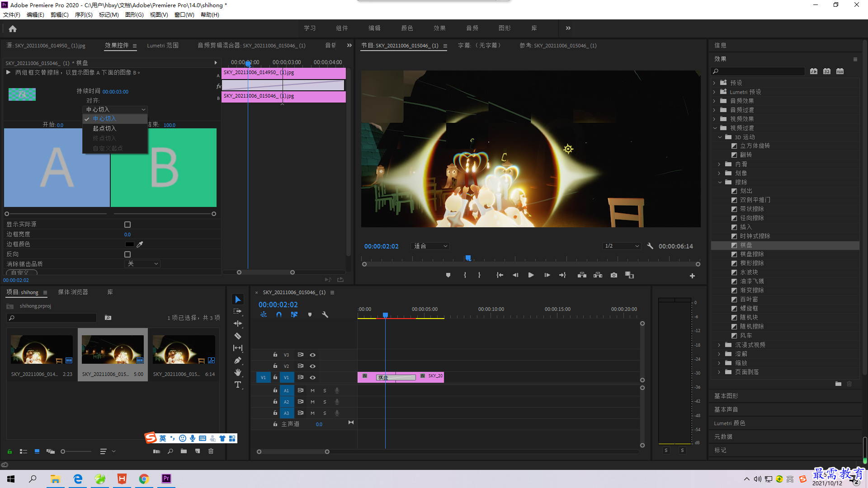
Task: Open the 消除锯齿品质 dropdown
Action: point(142,264)
